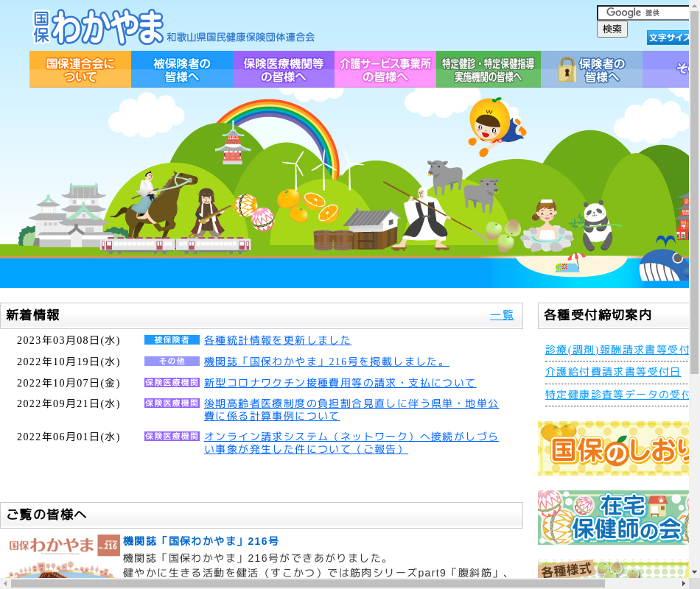Viewport: 700px width, 589px height.
Task: Click the 文字サイズ text size button
Action: [x=668, y=38]
